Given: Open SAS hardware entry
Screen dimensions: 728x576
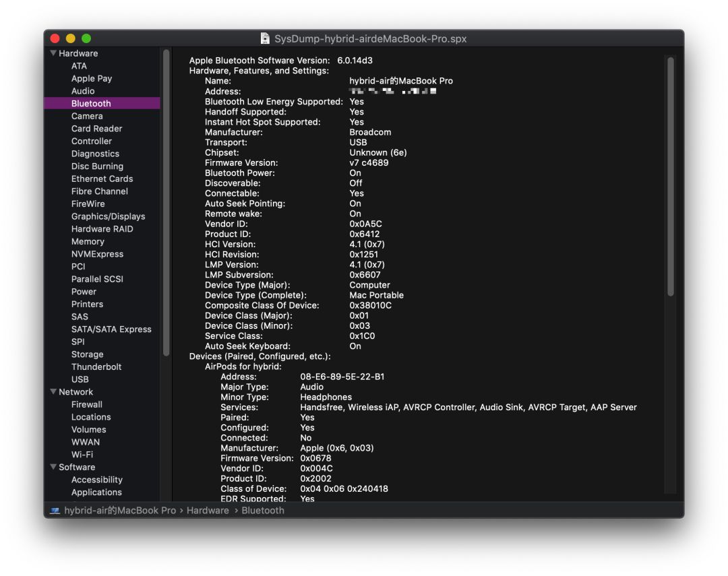Looking at the screenshot, I should [80, 317].
